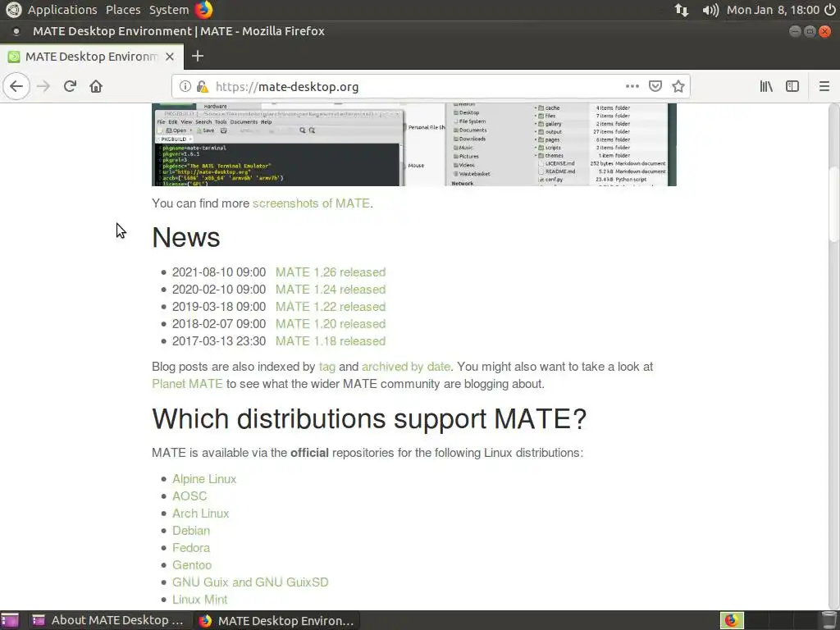This screenshot has height=630, width=840.
Task: Click the padlock warning icon
Action: click(x=202, y=86)
